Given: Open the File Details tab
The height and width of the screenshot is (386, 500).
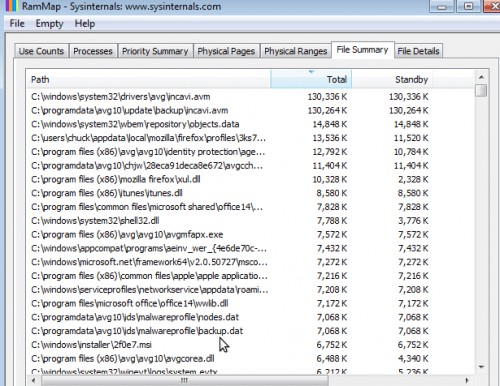Looking at the screenshot, I should pos(418,51).
